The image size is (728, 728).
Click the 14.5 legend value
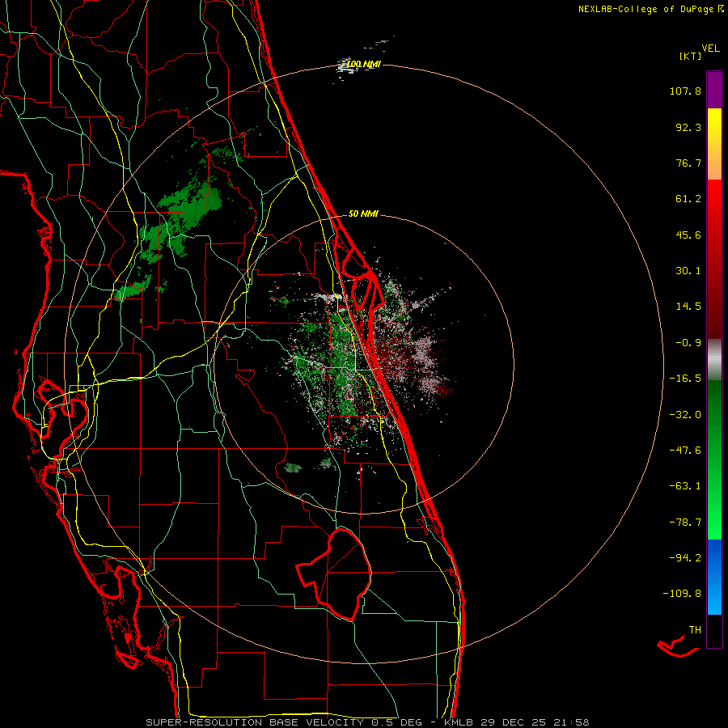click(x=688, y=307)
